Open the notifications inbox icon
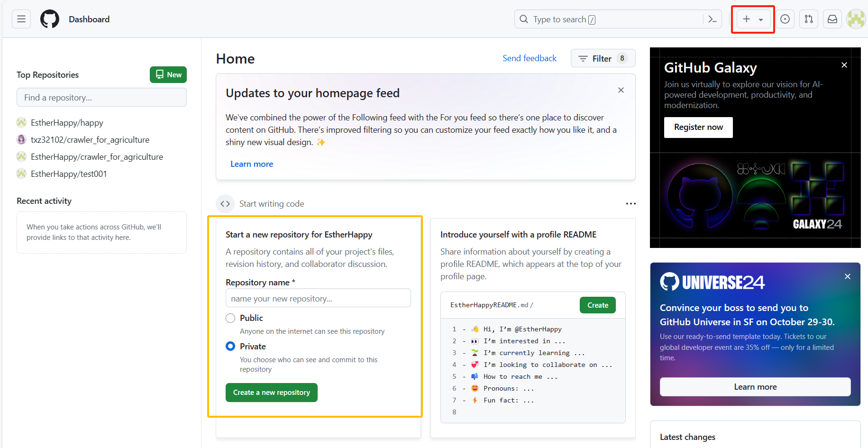868x448 pixels. (x=832, y=19)
